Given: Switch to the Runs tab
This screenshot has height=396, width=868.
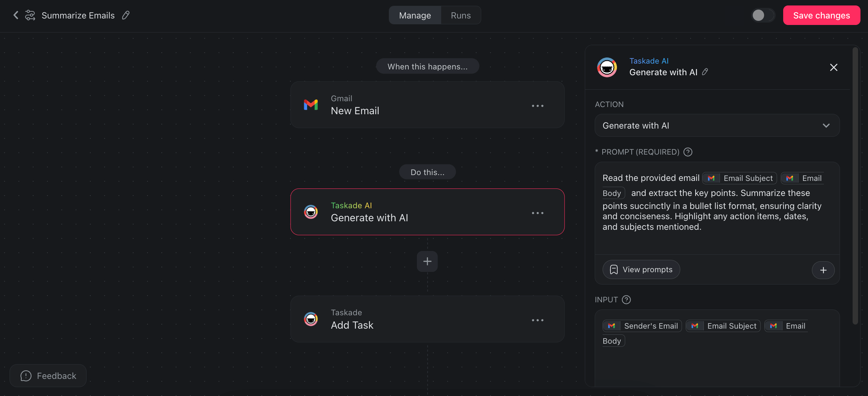Looking at the screenshot, I should click(461, 15).
